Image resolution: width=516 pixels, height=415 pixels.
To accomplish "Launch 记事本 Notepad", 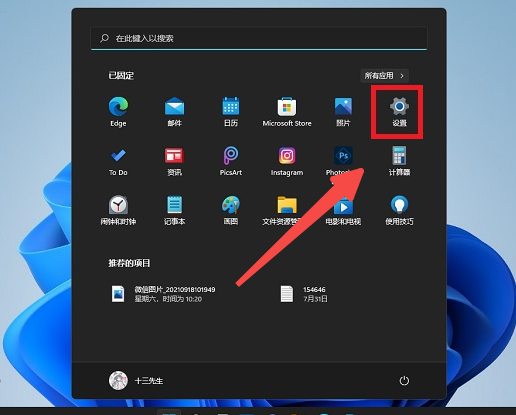I will point(174,210).
